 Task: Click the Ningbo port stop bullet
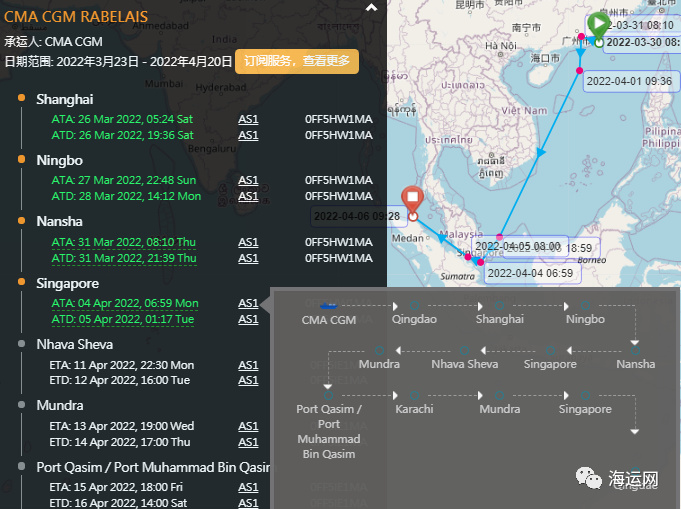click(21, 159)
